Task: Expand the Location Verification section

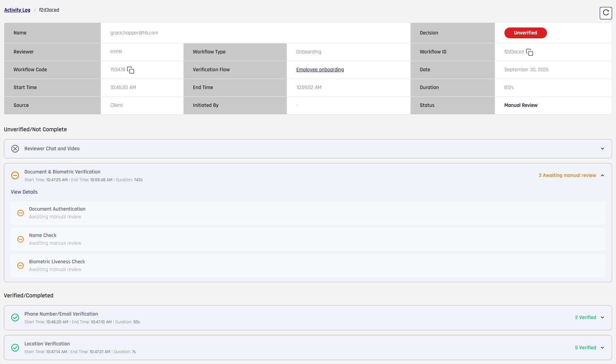Action: pyautogui.click(x=602, y=348)
